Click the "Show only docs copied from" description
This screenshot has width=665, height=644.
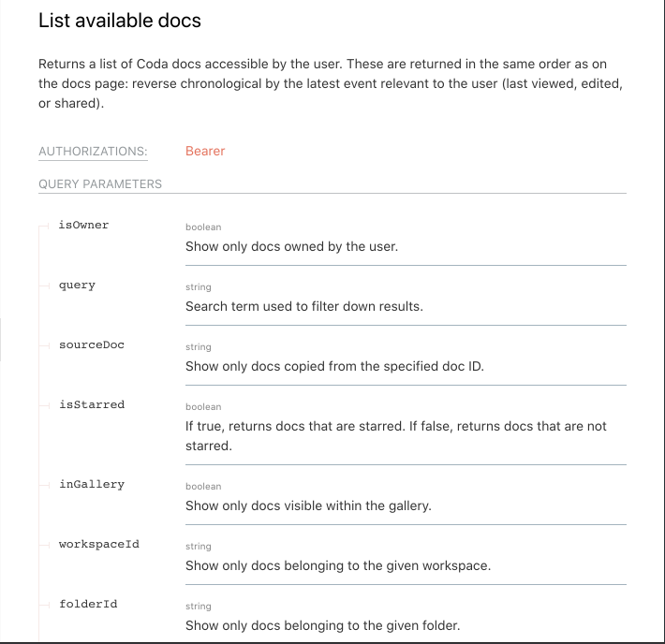(334, 367)
